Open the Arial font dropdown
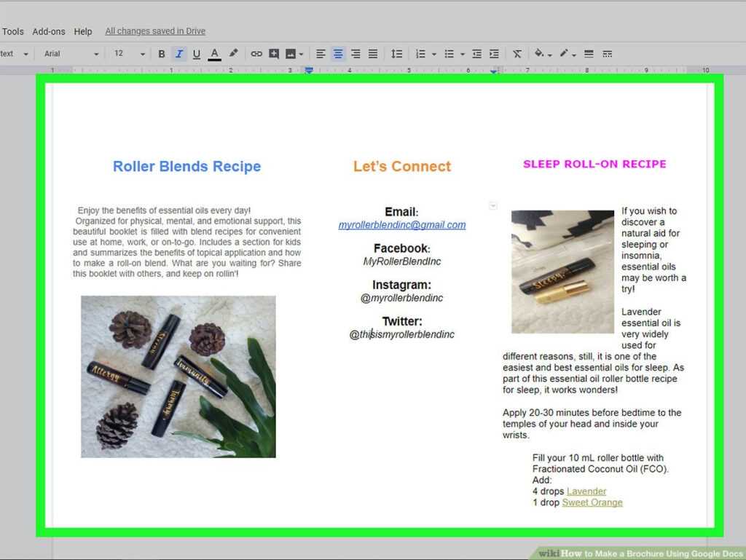The height and width of the screenshot is (560, 746). coord(71,54)
